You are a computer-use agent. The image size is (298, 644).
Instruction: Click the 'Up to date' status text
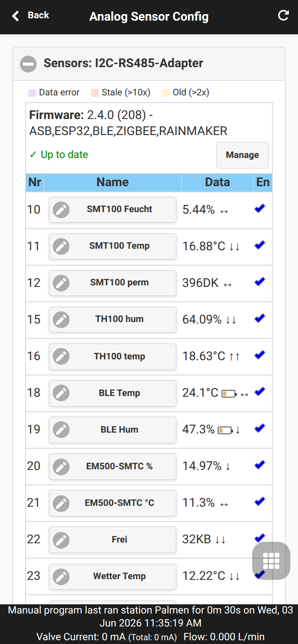[59, 155]
